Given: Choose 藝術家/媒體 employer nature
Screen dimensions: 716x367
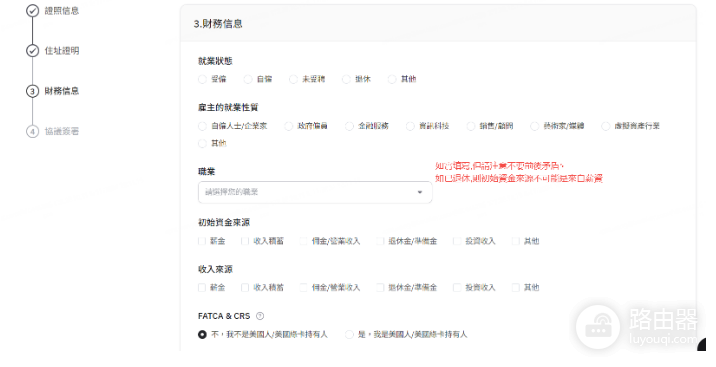Looking at the screenshot, I should (x=534, y=126).
